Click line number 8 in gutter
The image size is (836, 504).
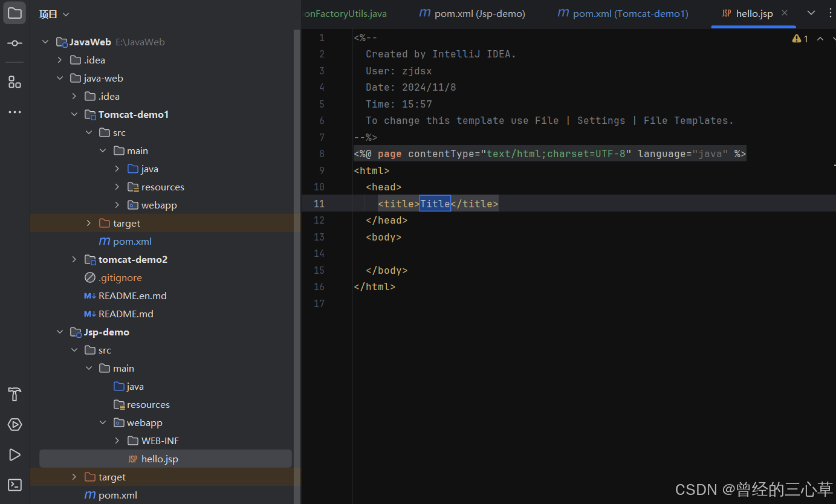pos(322,153)
